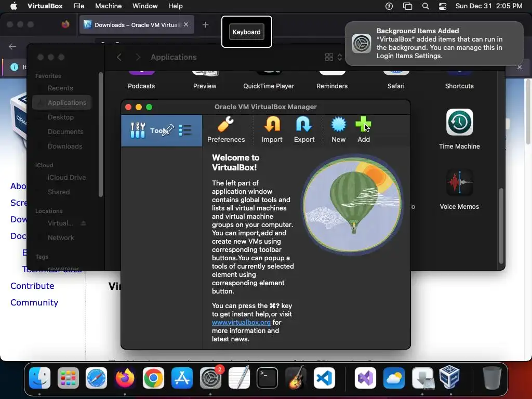Open the Help menu
The width and height of the screenshot is (532, 399).
176,6
